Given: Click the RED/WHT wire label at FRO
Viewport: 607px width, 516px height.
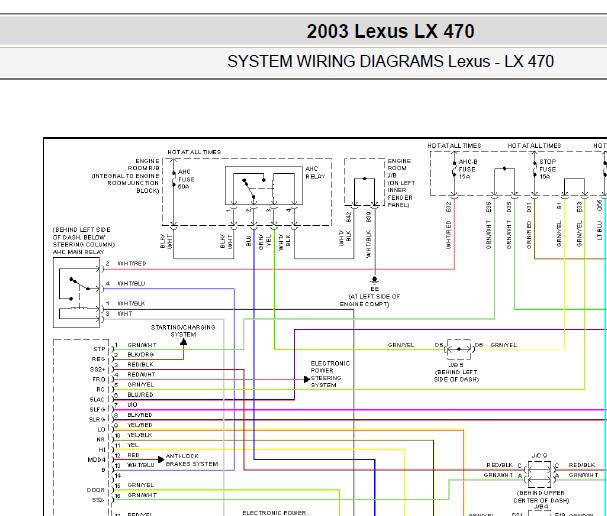Looking at the screenshot, I should (141, 375).
